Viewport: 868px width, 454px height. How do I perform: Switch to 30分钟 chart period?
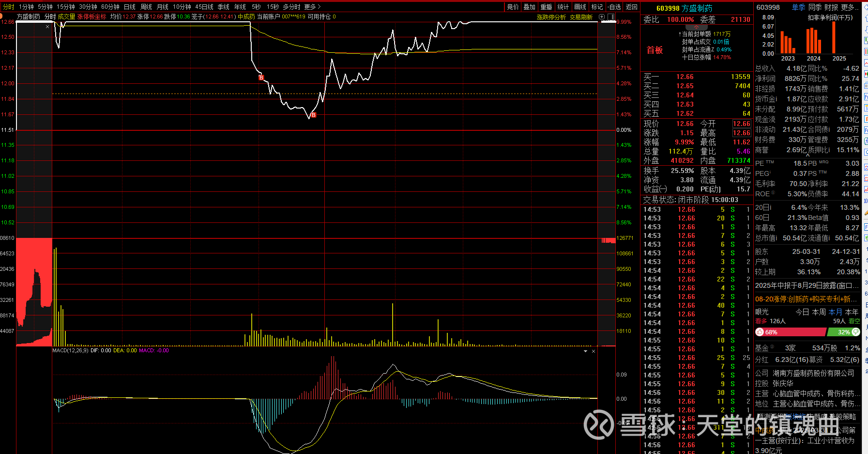point(88,7)
